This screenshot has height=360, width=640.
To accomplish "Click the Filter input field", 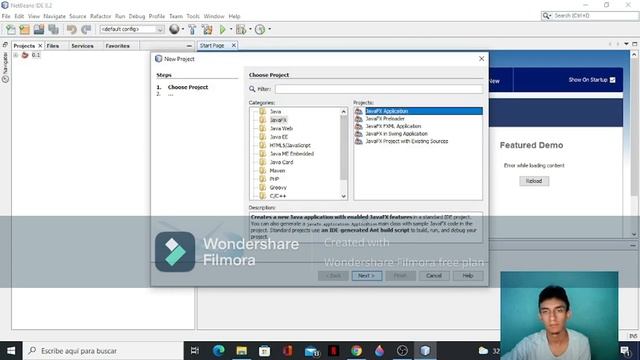I will [x=379, y=89].
